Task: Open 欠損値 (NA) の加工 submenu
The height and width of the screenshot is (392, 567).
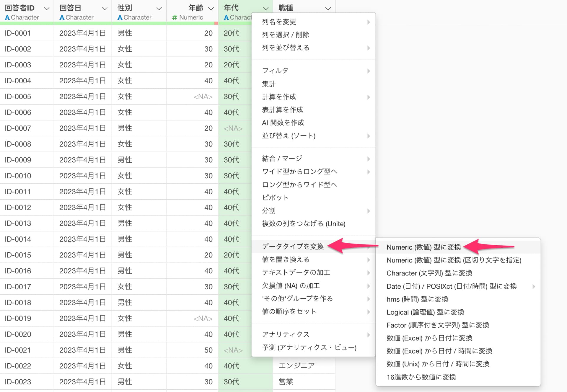Action: (x=291, y=285)
